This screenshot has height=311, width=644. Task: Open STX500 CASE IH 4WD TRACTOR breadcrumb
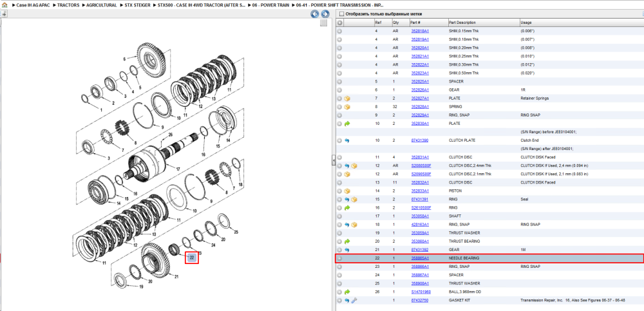(x=201, y=5)
